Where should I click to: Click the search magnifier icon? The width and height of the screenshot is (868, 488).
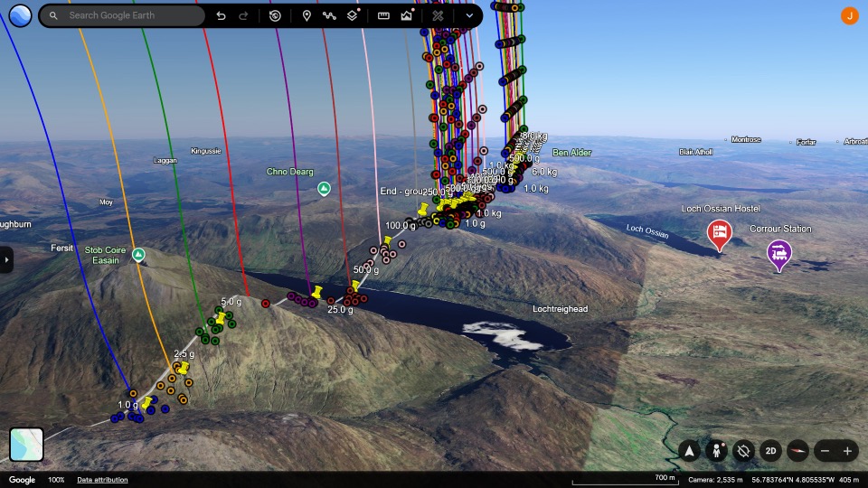(x=53, y=15)
